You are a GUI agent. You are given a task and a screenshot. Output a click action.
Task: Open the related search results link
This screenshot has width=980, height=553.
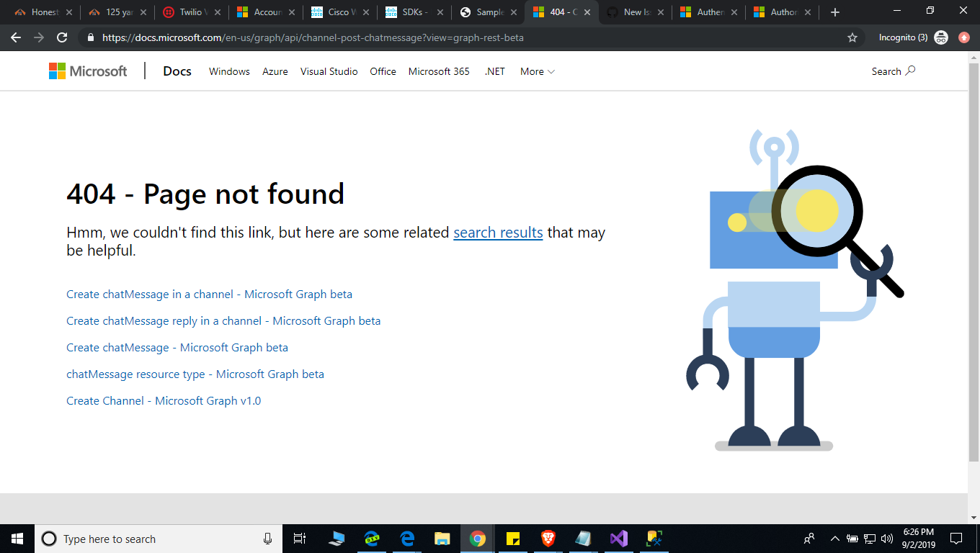pyautogui.click(x=498, y=232)
